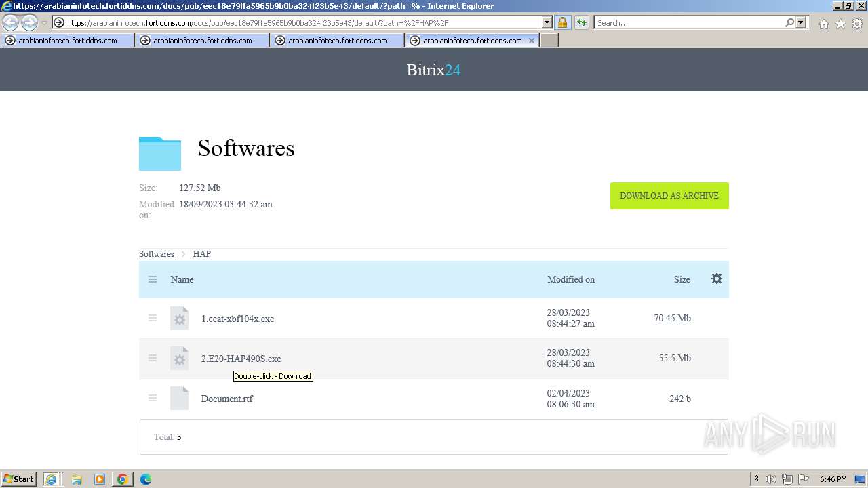The image size is (868, 488).
Task: Expand the address bar dropdown arrow
Action: (x=547, y=22)
